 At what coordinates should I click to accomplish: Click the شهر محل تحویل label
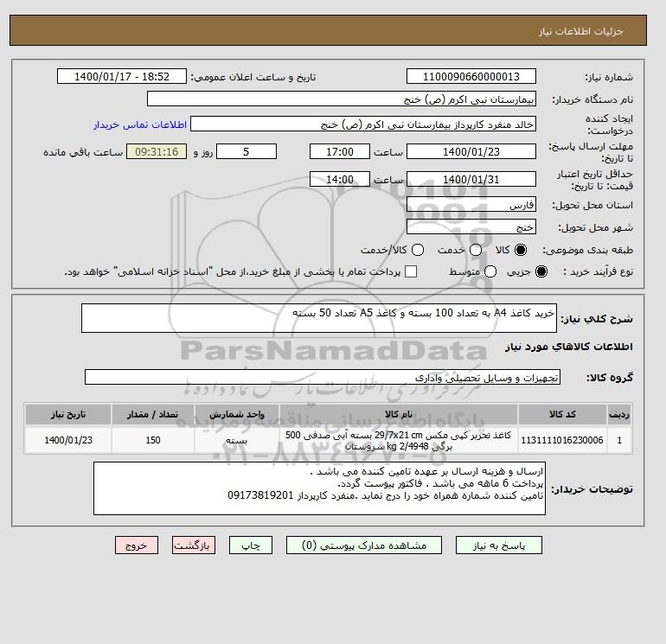point(595,227)
